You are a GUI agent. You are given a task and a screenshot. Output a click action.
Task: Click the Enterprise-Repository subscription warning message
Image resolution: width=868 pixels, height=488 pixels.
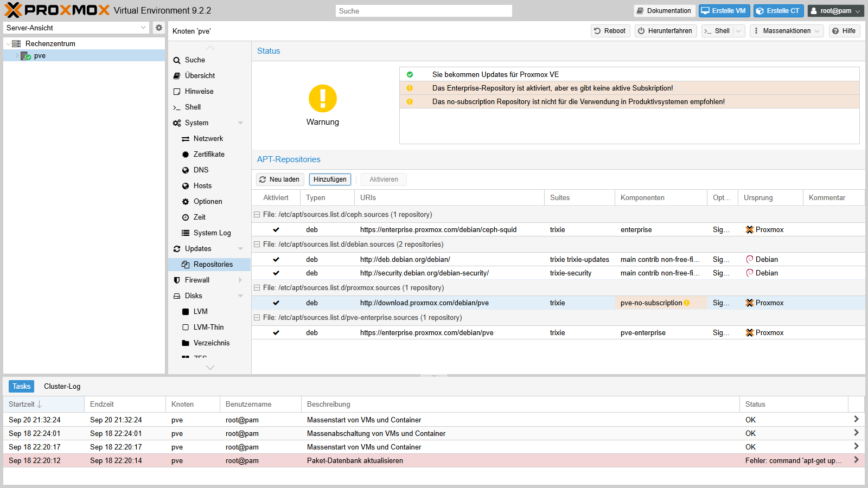tap(629, 88)
